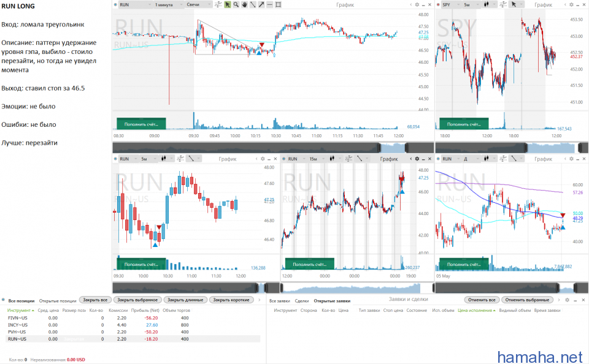Select the horizontal line tool
The height and width of the screenshot is (364, 589).
click(270, 4)
